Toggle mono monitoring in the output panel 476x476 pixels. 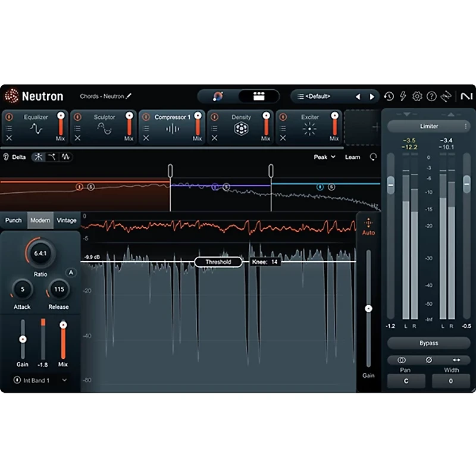[x=402, y=360]
